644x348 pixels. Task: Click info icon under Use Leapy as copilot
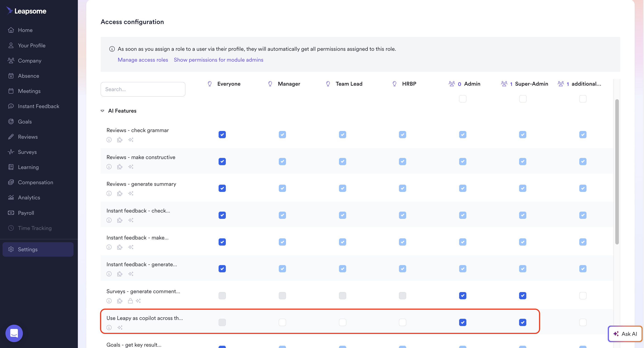coord(109,327)
